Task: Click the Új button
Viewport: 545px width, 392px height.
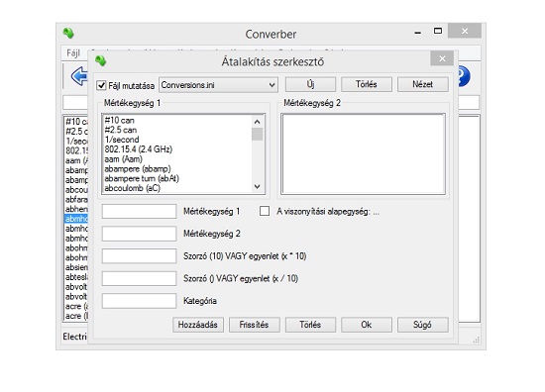Action: (310, 84)
